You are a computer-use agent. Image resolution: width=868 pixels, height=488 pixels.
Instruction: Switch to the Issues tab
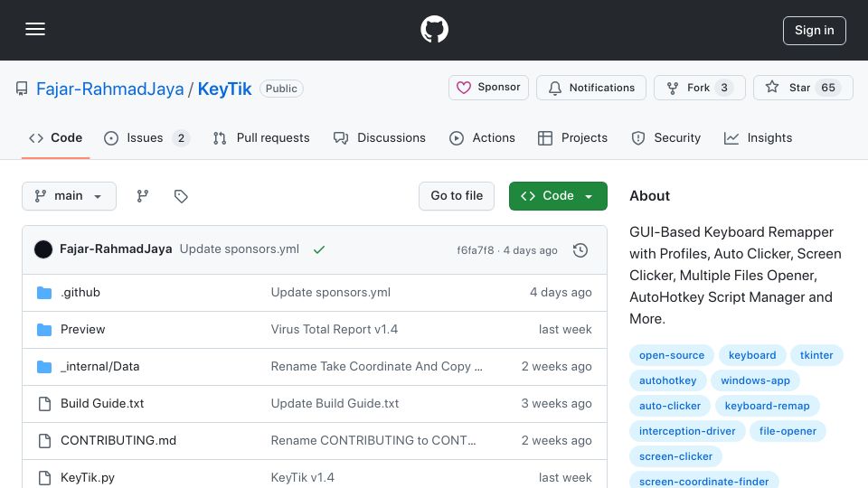point(146,137)
